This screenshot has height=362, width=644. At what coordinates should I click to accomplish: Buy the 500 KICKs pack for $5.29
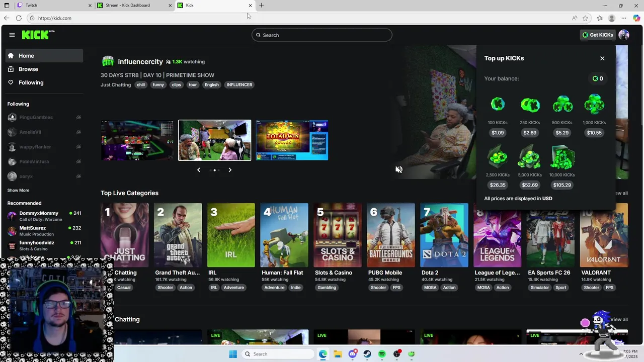coord(562,133)
